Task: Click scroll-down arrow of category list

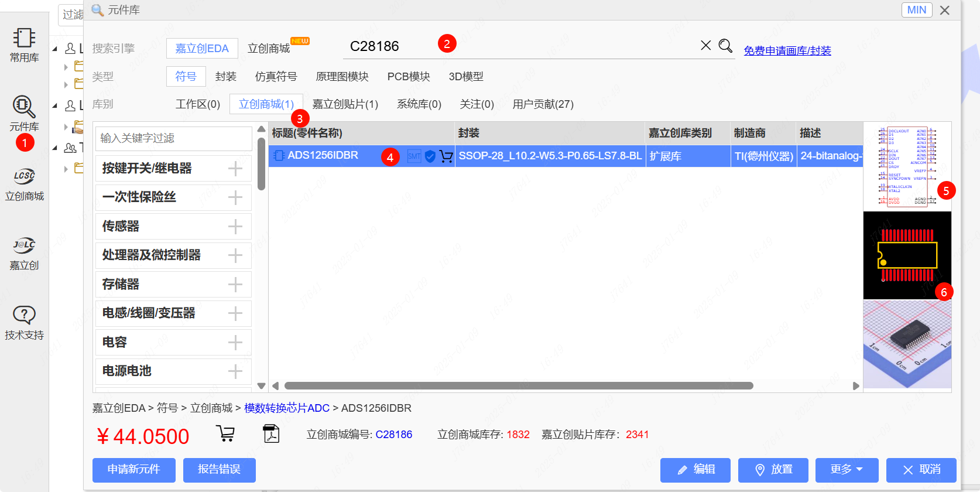Action: click(x=261, y=386)
